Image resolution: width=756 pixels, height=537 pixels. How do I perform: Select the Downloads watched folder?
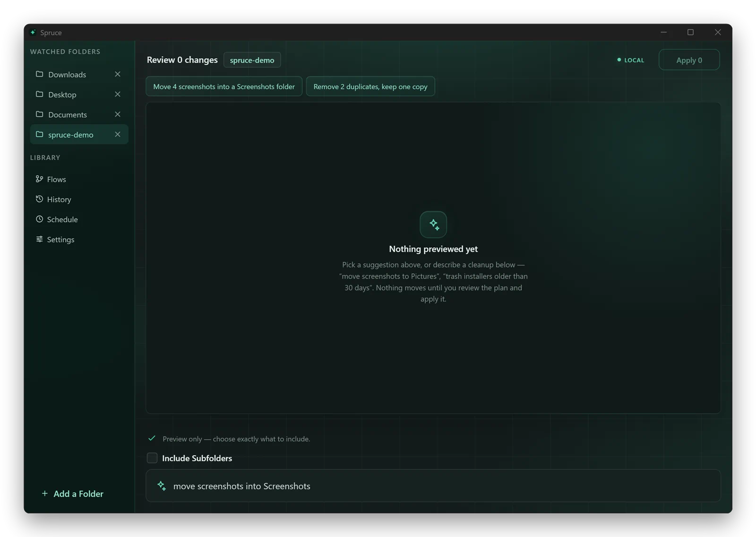coord(79,74)
